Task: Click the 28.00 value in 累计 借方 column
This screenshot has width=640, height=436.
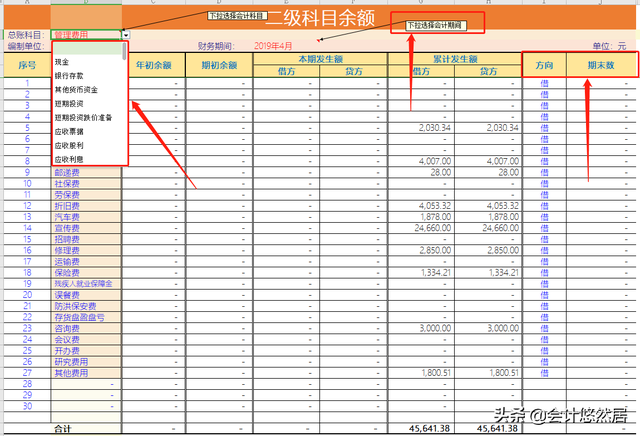Action: tap(440, 172)
